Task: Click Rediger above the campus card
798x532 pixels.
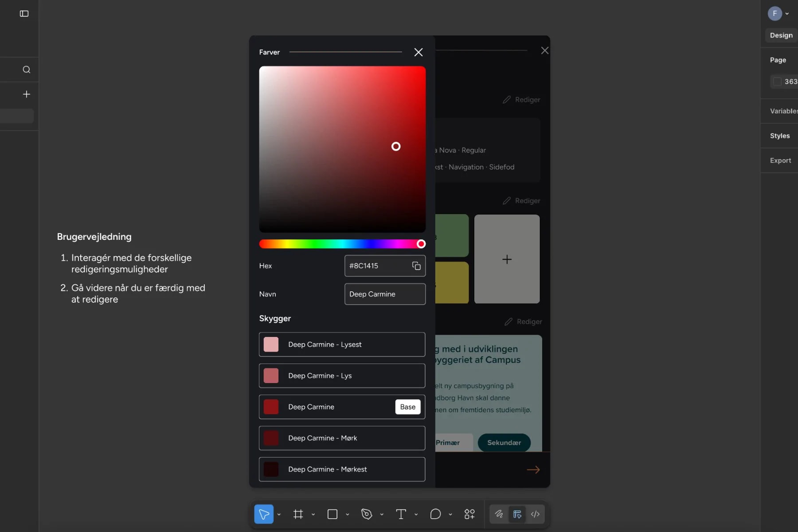Action: (x=523, y=322)
